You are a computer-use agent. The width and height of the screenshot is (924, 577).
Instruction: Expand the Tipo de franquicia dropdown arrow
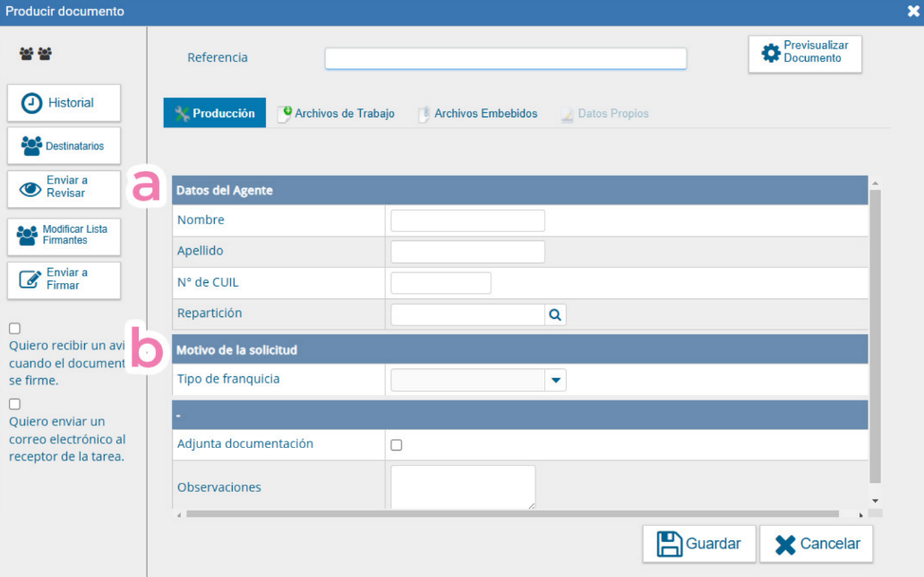(x=555, y=381)
